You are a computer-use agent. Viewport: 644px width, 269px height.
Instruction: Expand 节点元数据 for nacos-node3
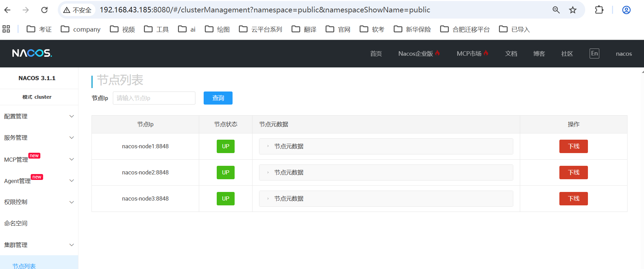(x=386, y=198)
